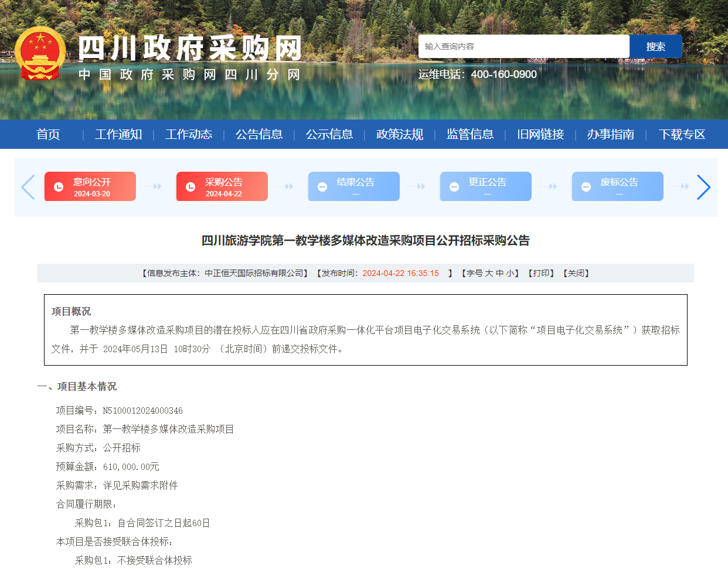Open the 下载专区 menu item

click(x=682, y=134)
